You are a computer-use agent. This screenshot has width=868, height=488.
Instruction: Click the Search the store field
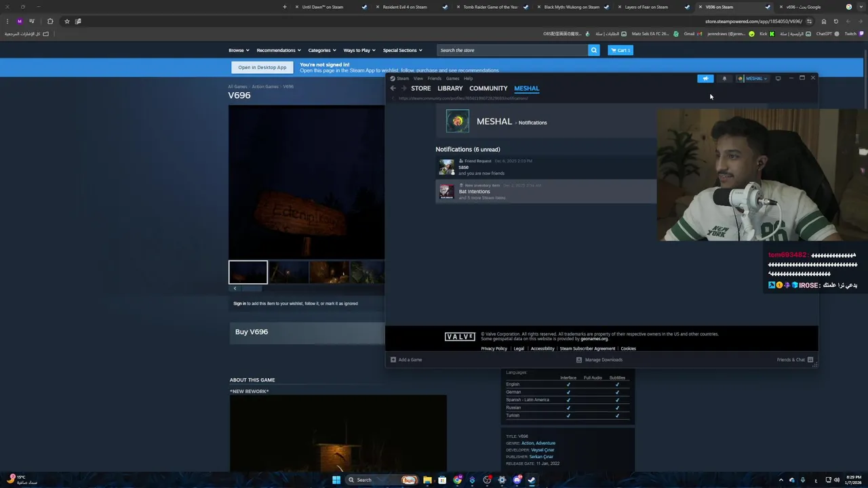513,50
